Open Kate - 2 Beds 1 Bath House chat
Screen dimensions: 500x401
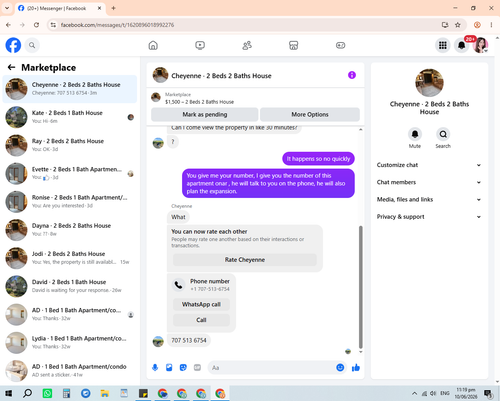coord(70,117)
